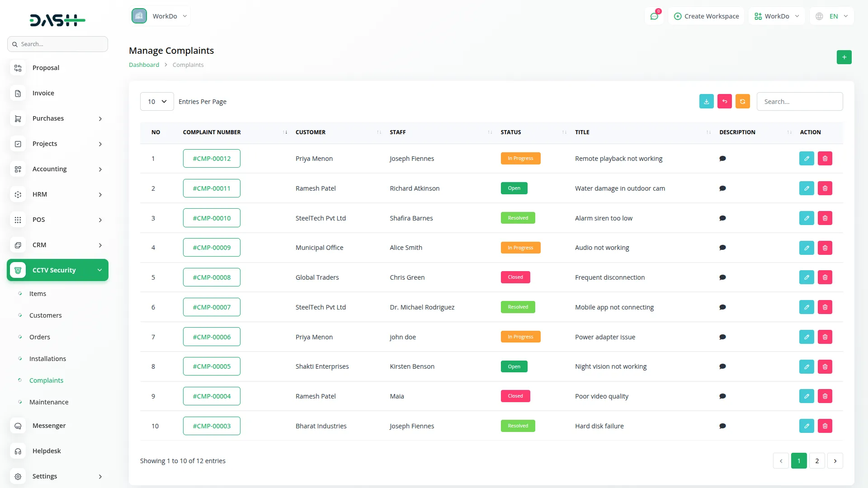Open the EN language dropdown
This screenshot has width=868, height=488.
pos(832,16)
